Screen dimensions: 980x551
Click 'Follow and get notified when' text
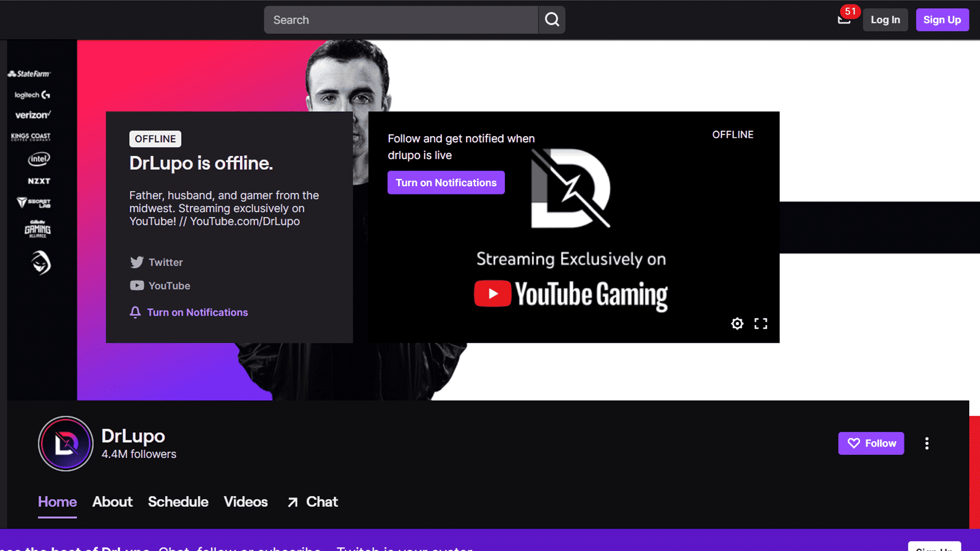[461, 139]
